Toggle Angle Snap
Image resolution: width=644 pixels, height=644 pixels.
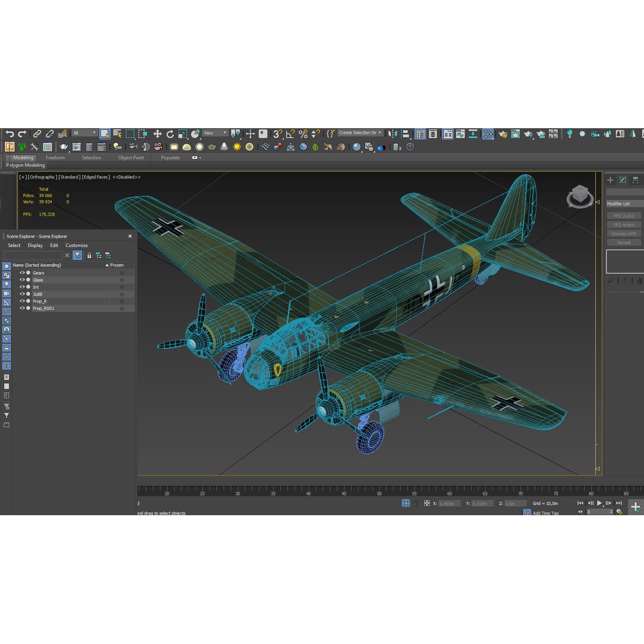[290, 134]
